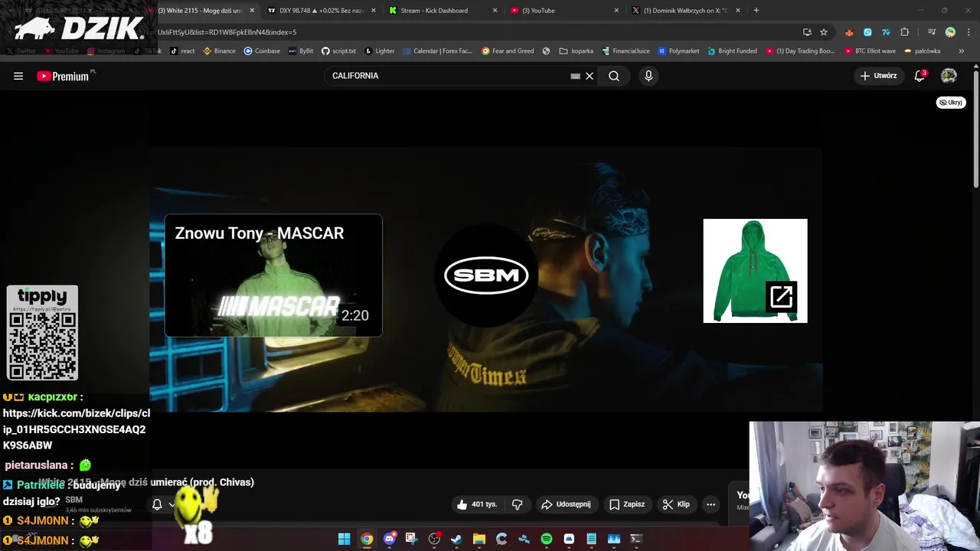Clear the CALIFORNIA search text
The width and height of the screenshot is (980, 551).
pos(590,76)
